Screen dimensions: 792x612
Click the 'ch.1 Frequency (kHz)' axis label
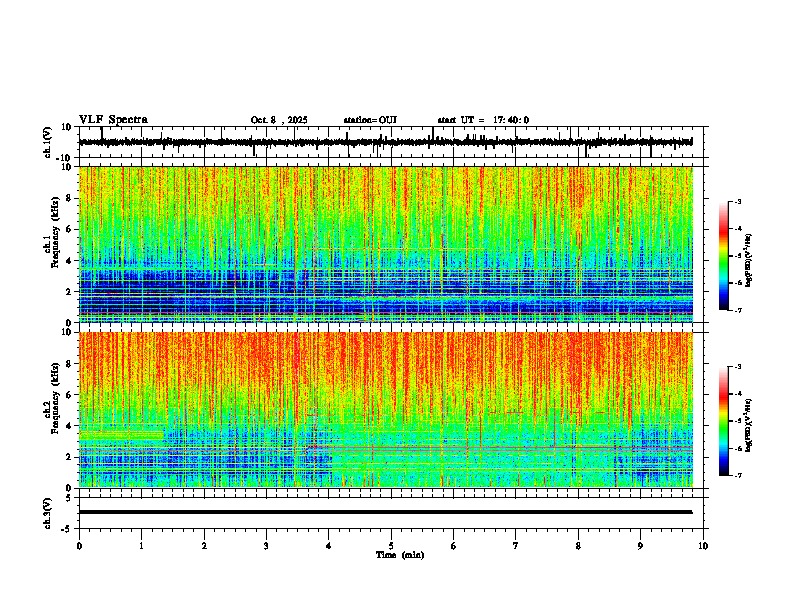click(51, 233)
